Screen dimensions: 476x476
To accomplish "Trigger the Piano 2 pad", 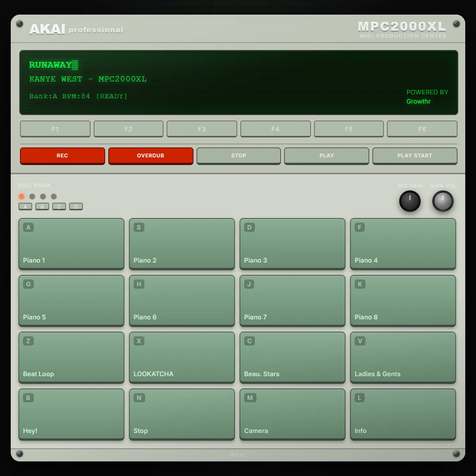I will click(x=182, y=244).
